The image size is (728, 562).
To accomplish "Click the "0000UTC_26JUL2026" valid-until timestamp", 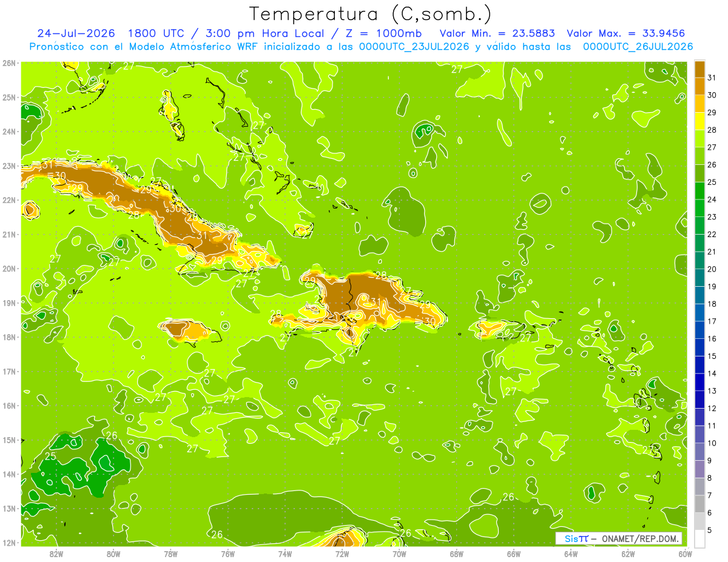I will click(638, 47).
